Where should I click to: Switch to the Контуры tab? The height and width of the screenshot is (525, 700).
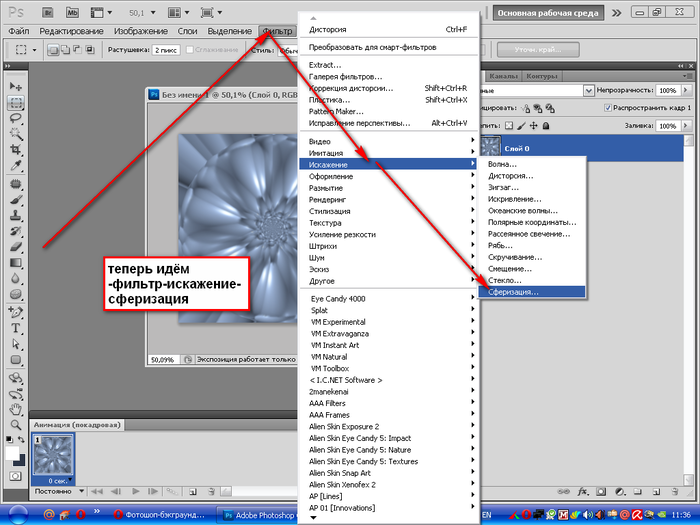[542, 76]
